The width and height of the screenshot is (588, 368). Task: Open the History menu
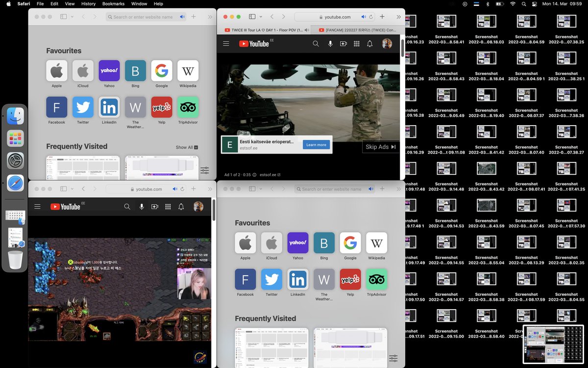tap(88, 4)
